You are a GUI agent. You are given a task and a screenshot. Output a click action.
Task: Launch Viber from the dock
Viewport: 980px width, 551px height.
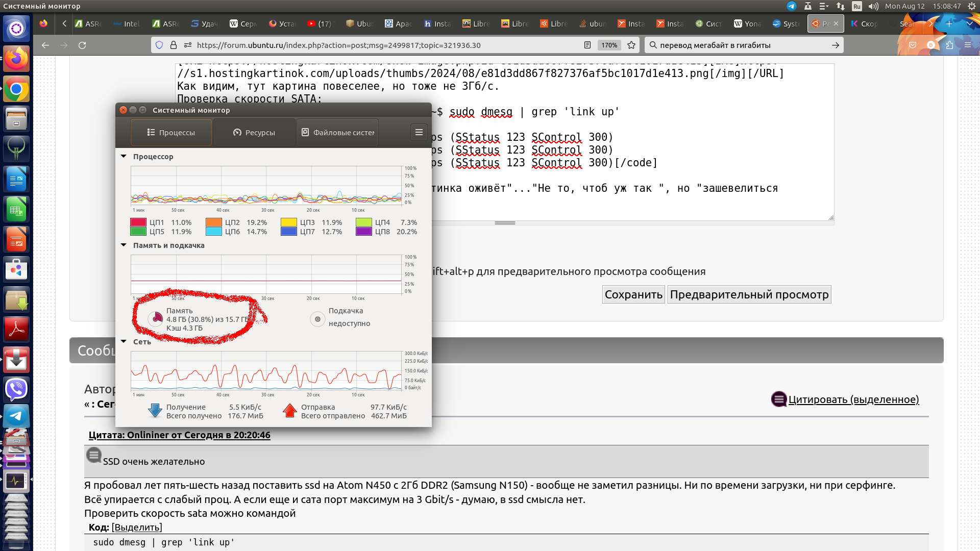[16, 389]
